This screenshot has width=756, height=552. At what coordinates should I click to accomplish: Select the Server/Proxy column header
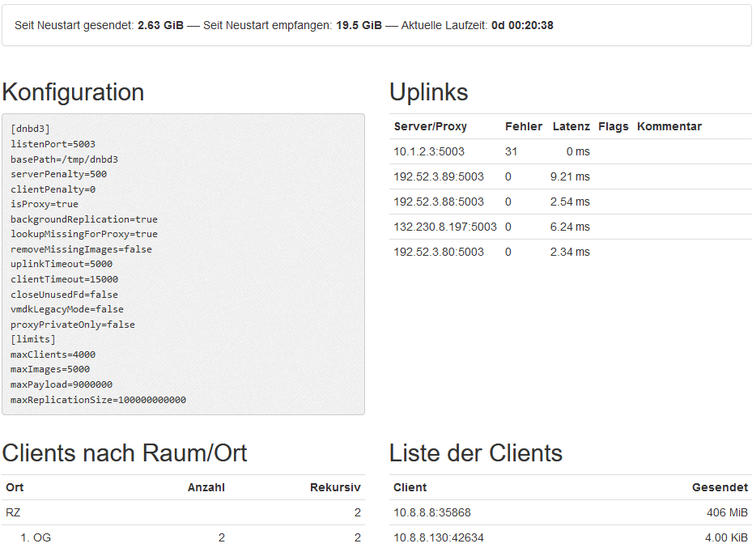coord(430,126)
